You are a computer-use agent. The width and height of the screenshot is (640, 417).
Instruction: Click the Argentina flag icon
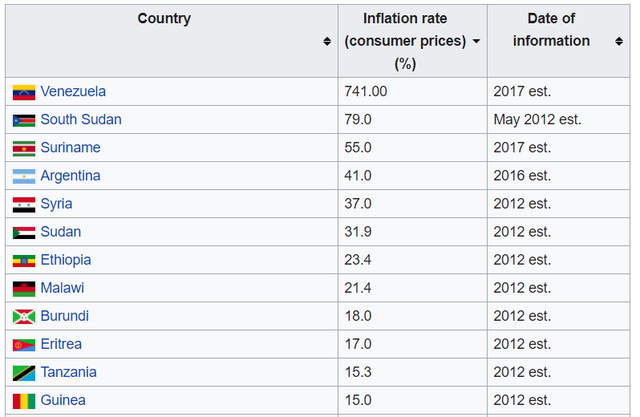tap(24, 176)
